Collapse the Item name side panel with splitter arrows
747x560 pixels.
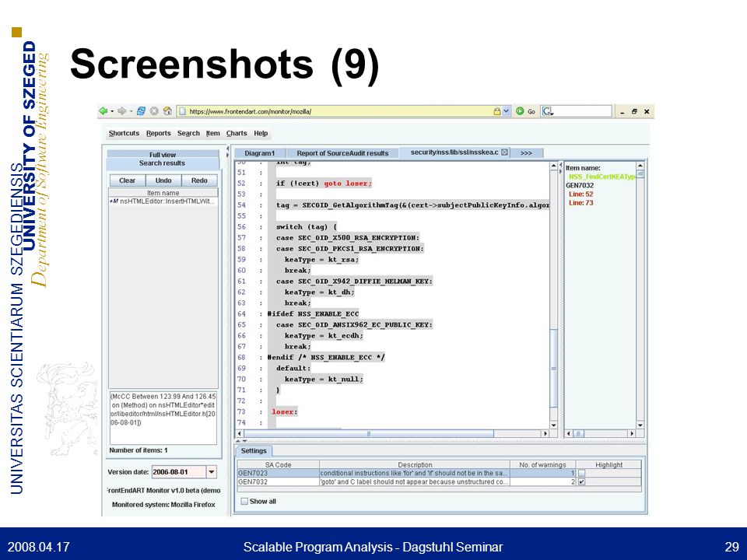(560, 168)
